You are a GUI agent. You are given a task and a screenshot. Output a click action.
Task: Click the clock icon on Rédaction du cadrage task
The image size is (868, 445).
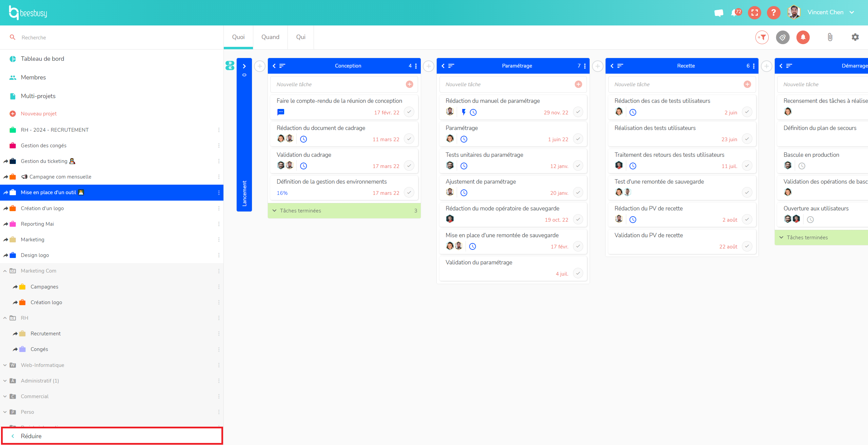click(x=304, y=139)
